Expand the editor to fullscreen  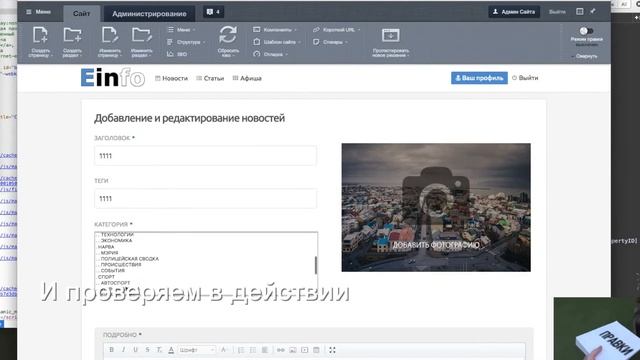(332, 350)
